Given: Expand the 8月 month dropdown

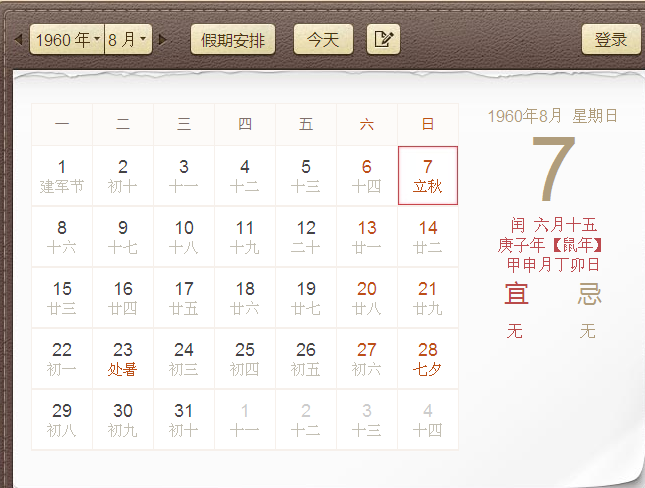Looking at the screenshot, I should click(x=128, y=40).
